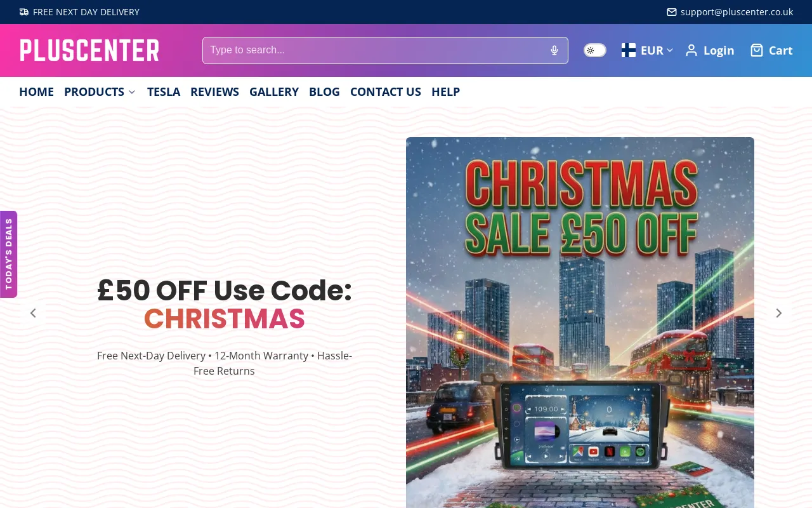Screen dimensions: 812x508
Task: Open the shopping Cart bag icon
Action: pos(756,50)
